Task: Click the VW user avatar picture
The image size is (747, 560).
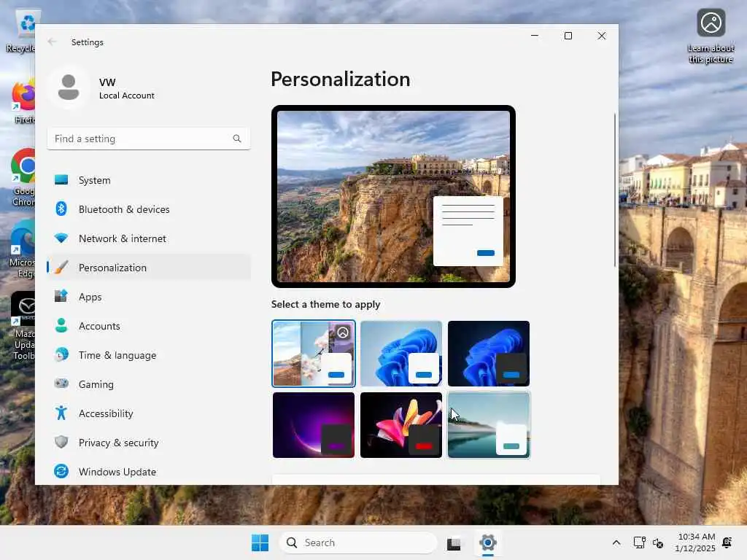Action: click(x=69, y=87)
